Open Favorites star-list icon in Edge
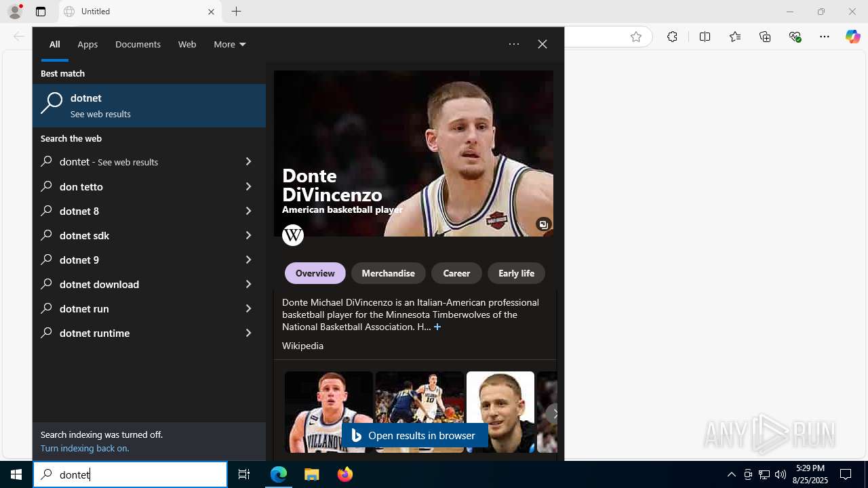This screenshot has height=488, width=868. pos(735,37)
